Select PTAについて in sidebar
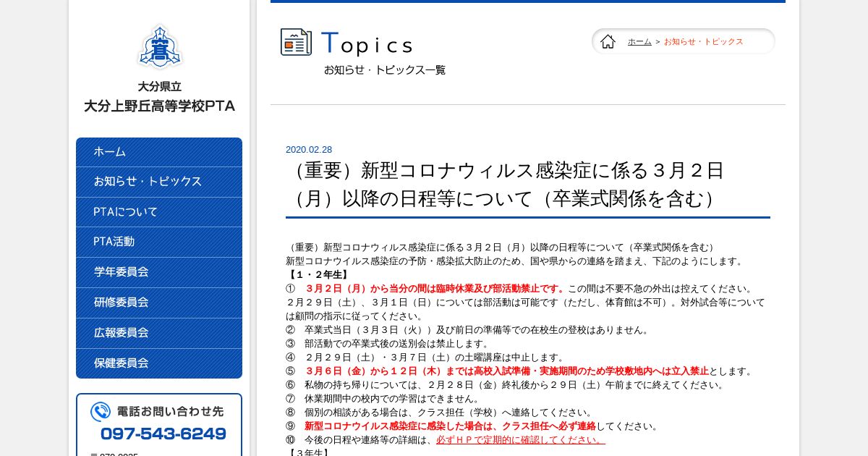868x456 pixels. click(159, 212)
